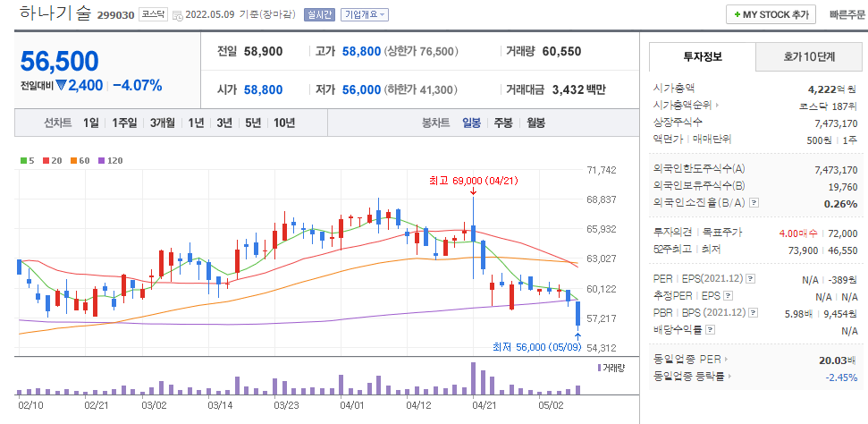
Task: Click the 외국인소진율 value 0.26%
Action: coord(841,203)
